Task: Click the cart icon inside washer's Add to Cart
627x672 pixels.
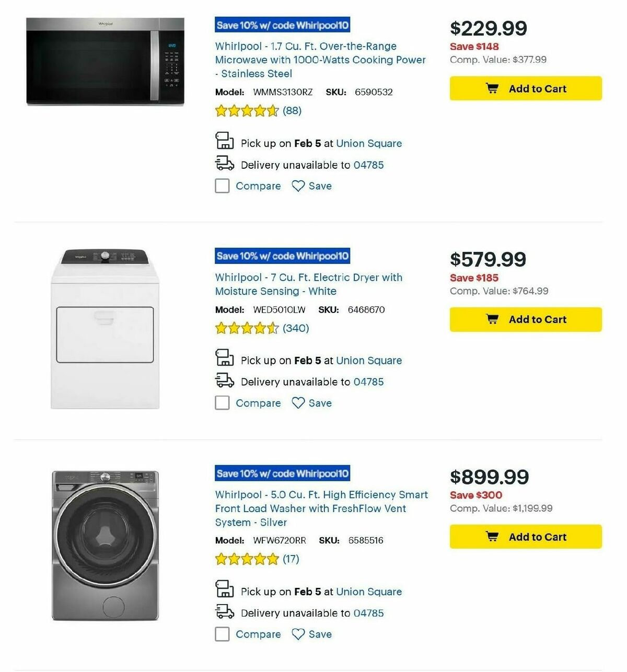Action: [492, 536]
